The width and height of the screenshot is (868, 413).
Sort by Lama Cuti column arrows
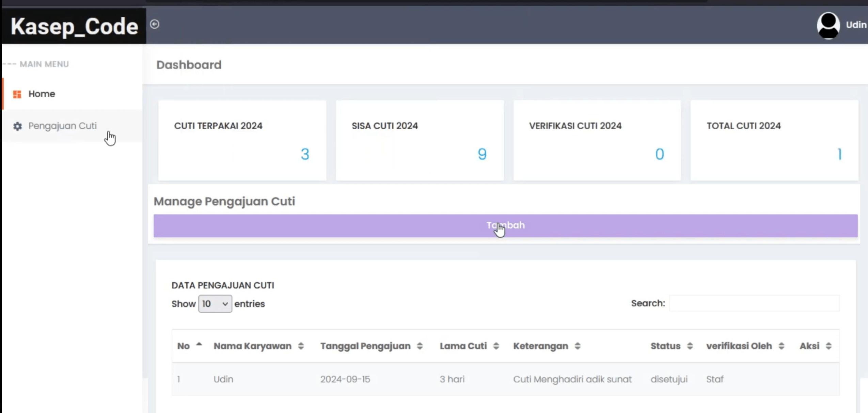pos(496,346)
